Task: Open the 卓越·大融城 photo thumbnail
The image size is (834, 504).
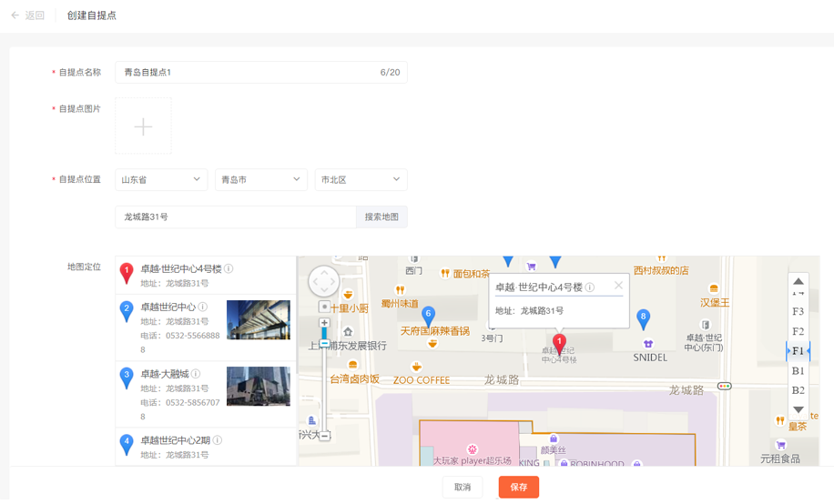Action: pos(259,387)
